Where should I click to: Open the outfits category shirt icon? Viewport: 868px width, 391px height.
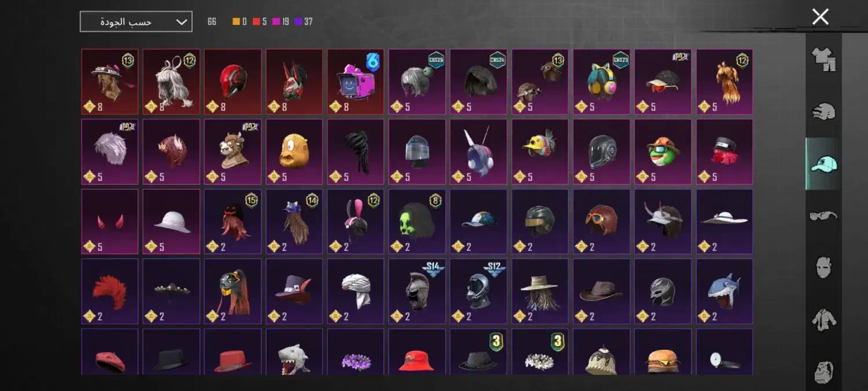point(824,59)
